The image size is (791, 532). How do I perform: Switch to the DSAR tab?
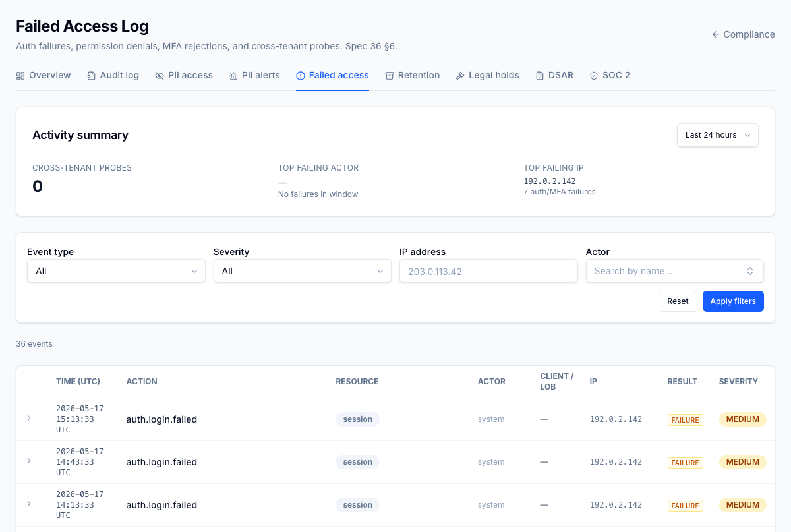[x=554, y=76]
